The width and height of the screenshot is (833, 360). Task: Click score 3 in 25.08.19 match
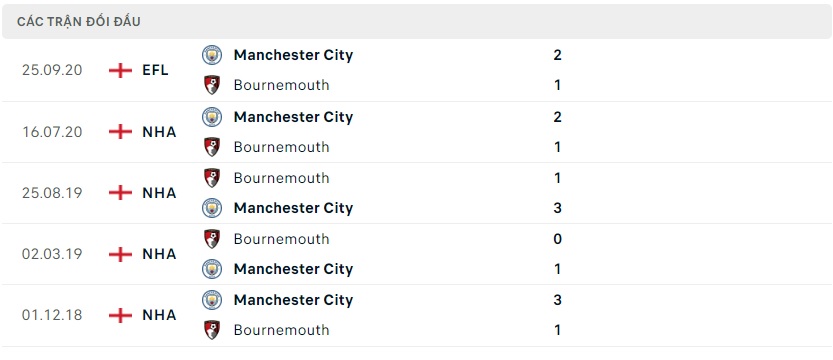(557, 208)
